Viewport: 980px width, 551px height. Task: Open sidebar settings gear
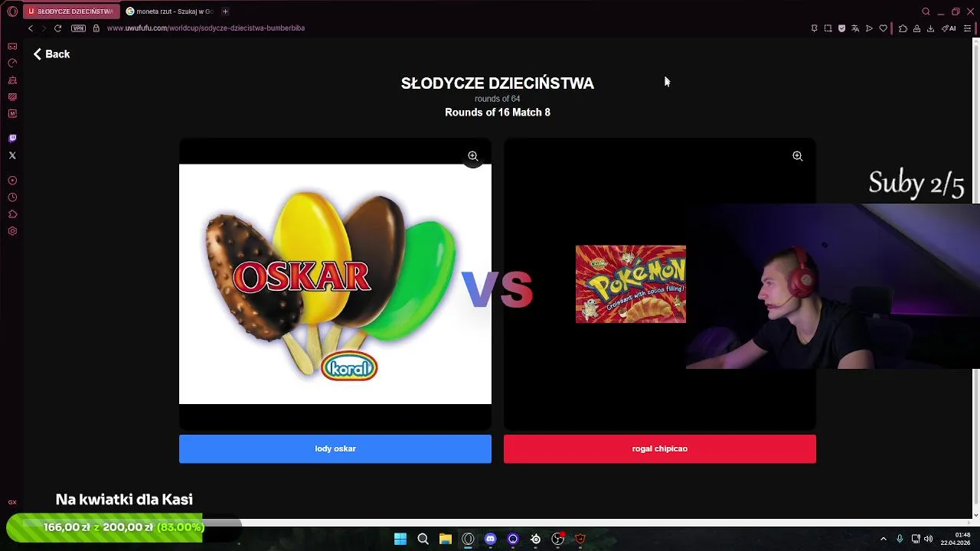pos(12,231)
